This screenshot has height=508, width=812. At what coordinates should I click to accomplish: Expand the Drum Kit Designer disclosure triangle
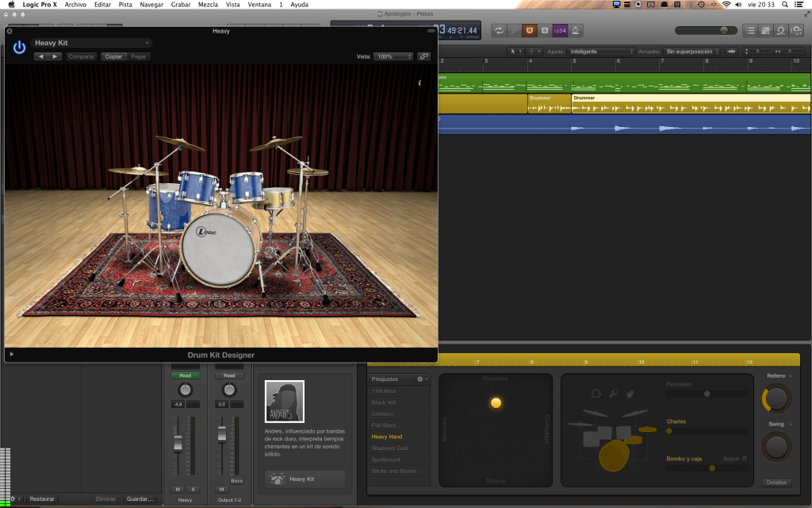(x=11, y=355)
